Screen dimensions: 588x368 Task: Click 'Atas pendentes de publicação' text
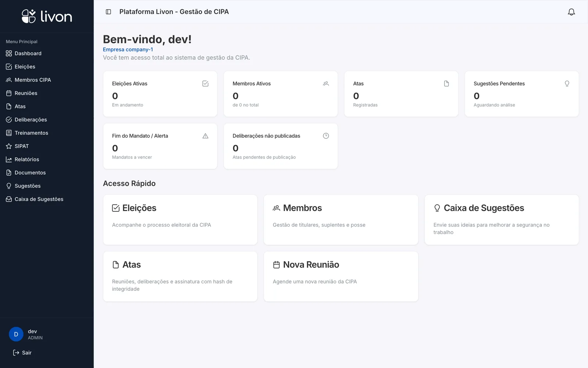click(264, 157)
